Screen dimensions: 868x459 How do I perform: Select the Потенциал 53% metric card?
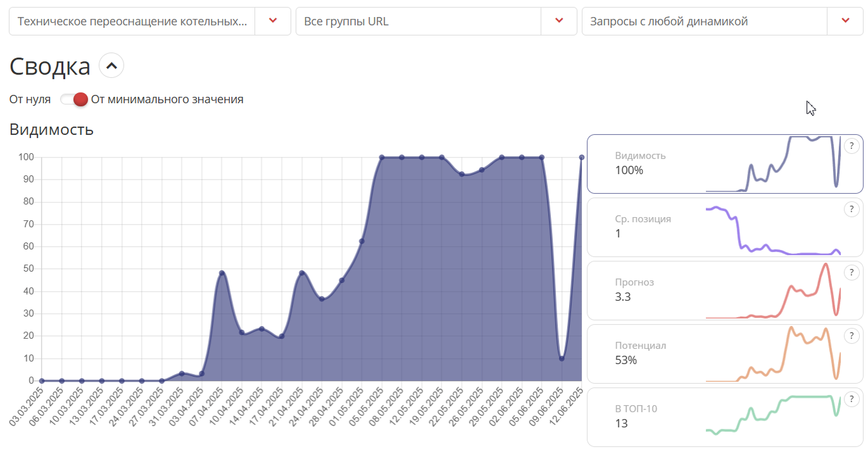[x=725, y=353]
